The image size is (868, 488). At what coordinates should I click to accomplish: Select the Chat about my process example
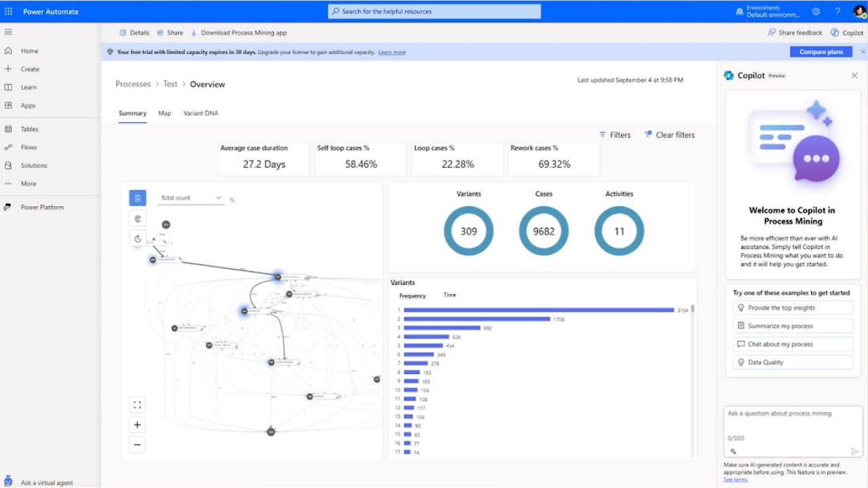pyautogui.click(x=792, y=344)
